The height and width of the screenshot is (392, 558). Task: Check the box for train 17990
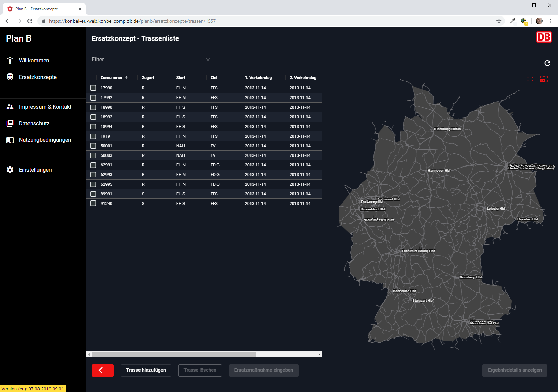(93, 88)
